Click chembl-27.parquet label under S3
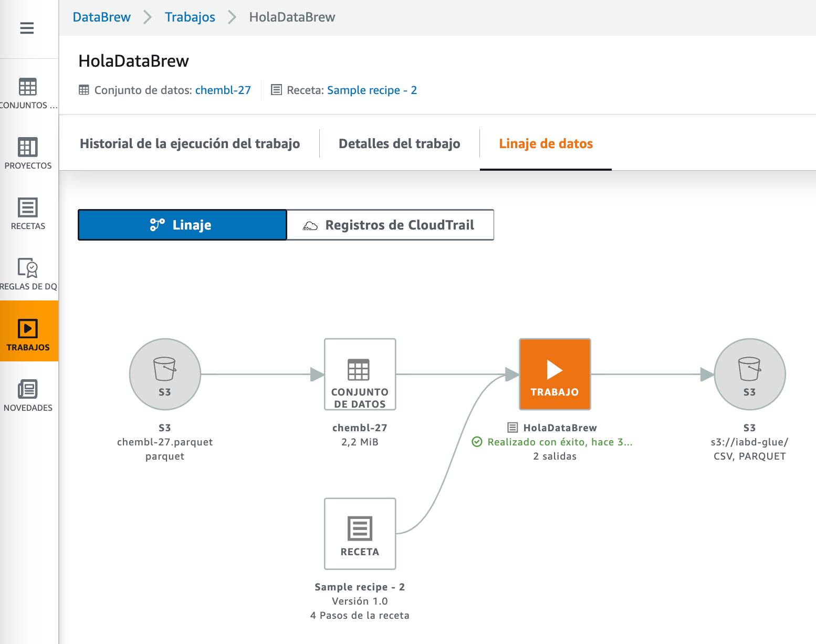816x644 pixels. pyautogui.click(x=165, y=442)
